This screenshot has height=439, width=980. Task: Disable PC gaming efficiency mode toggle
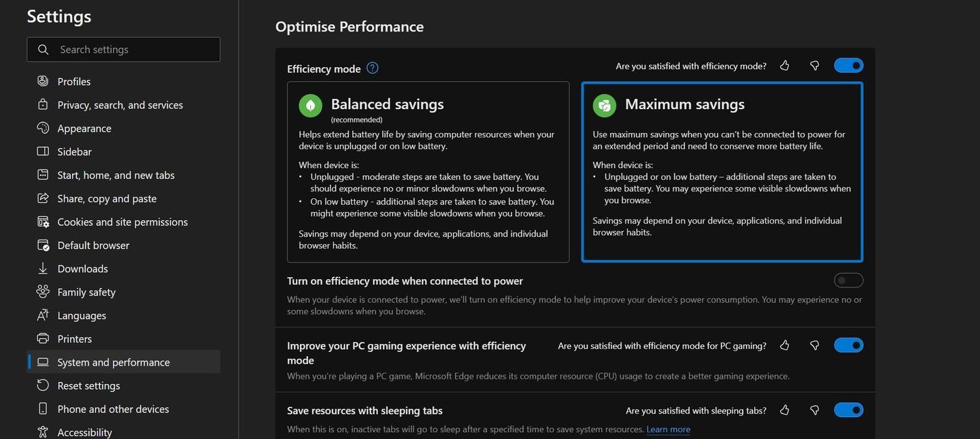pos(848,345)
